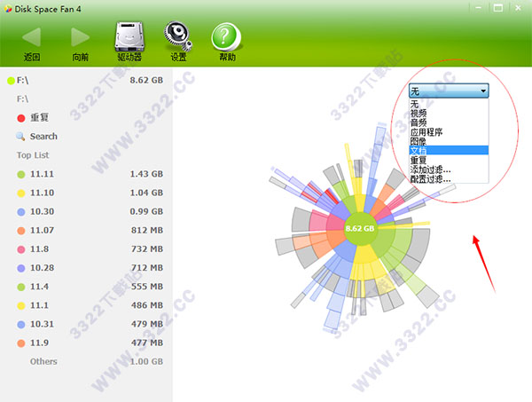Viewport: 532px width, 402px height.
Task: Click the yellow dot beside 11.10
Action: tap(21, 193)
